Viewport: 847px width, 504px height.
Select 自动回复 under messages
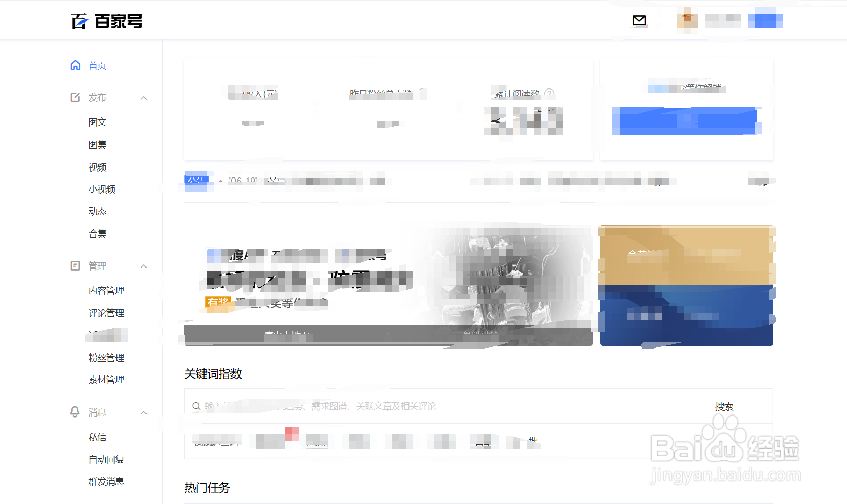(x=106, y=459)
